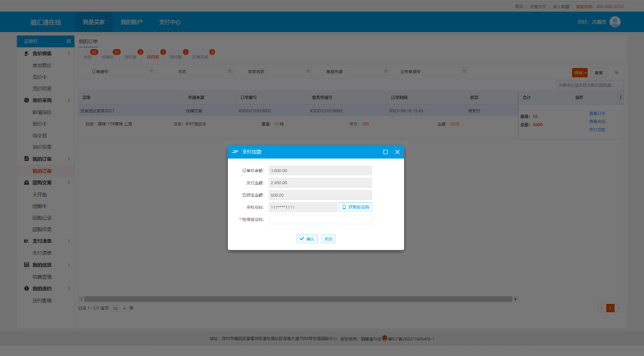This screenshot has width=644, height=356.
Task: Click 支付货款 link in order row
Action: (x=597, y=130)
